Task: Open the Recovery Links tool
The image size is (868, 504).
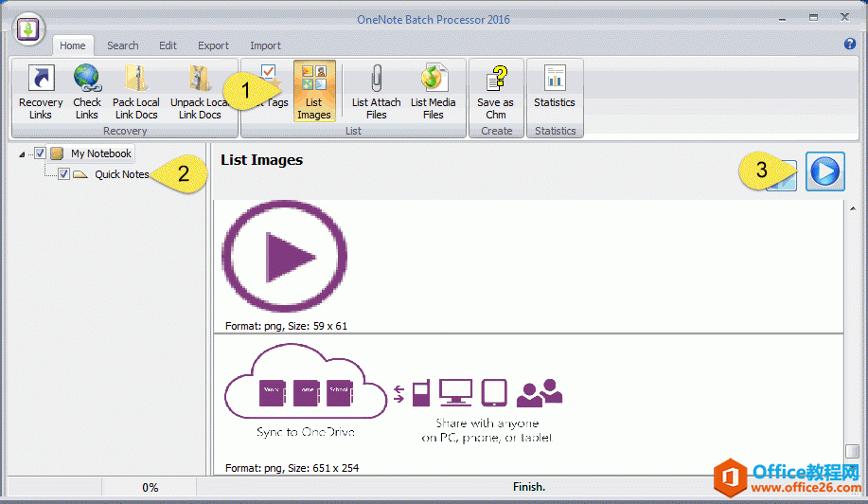Action: tap(41, 92)
